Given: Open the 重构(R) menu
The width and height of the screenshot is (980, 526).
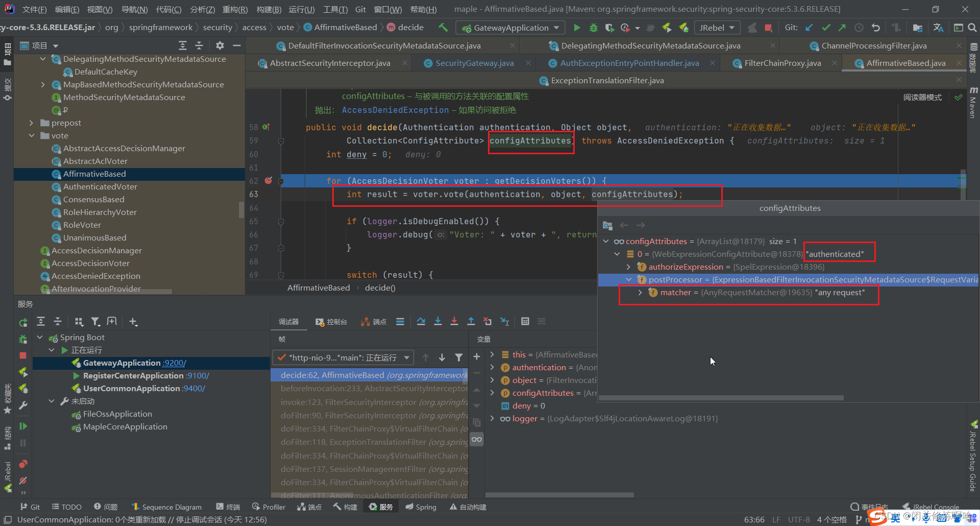Looking at the screenshot, I should pyautogui.click(x=235, y=9).
